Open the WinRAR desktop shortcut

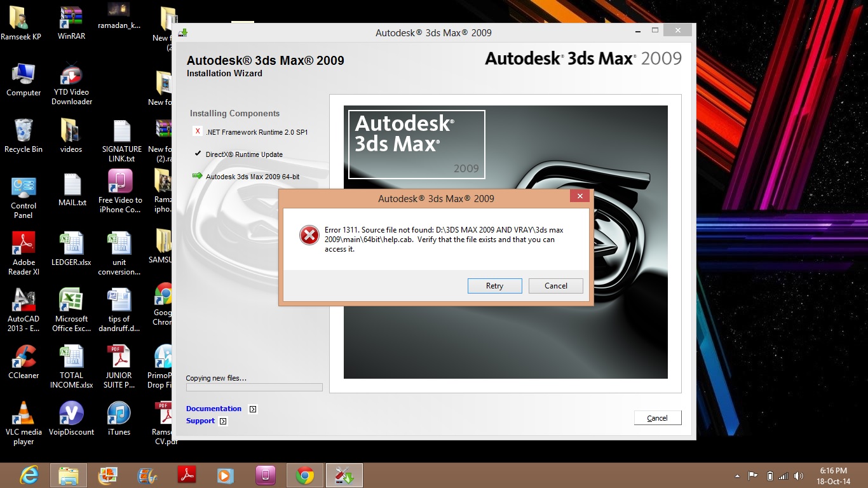[71, 23]
